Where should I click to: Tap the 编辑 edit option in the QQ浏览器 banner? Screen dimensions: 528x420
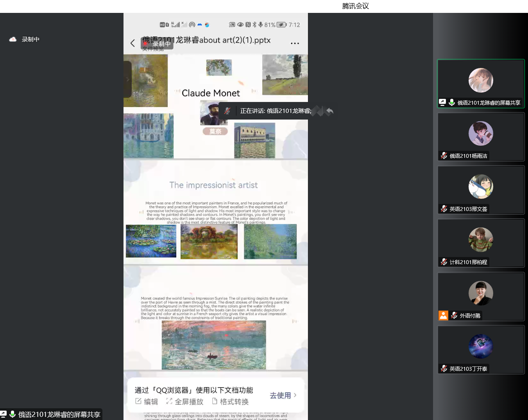147,402
